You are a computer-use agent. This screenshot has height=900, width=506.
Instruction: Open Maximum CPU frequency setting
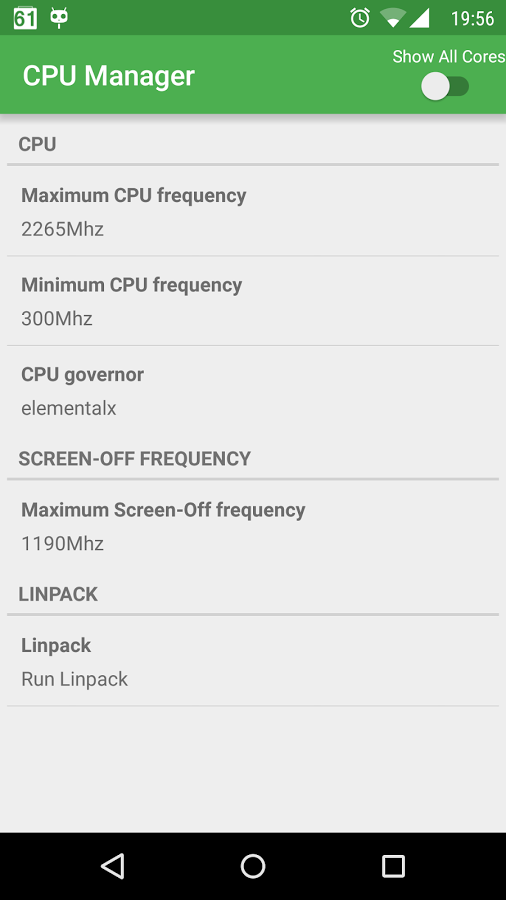click(253, 211)
